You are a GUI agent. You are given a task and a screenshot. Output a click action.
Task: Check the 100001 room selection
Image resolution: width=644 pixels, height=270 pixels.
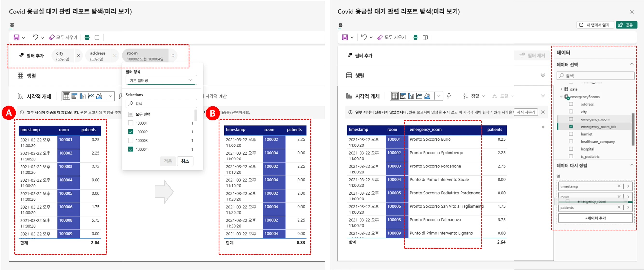pos(131,123)
